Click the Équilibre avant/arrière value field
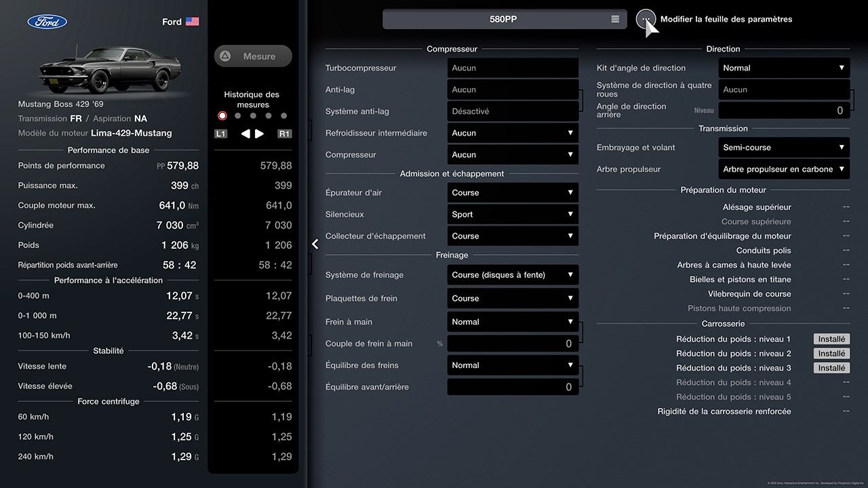This screenshot has height=488, width=868. point(513,387)
